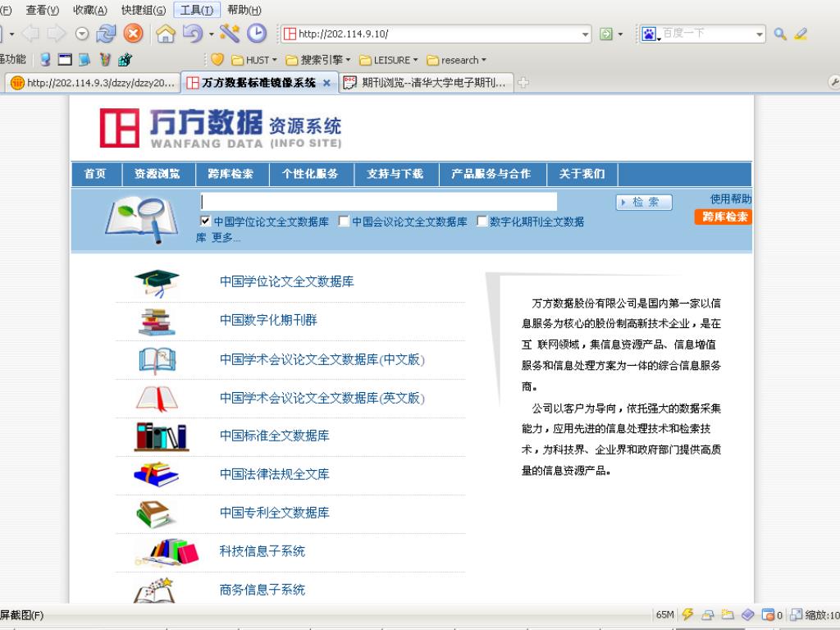Open the 快捷组(G) menu
Viewport: 840px width, 630px height.
[143, 10]
